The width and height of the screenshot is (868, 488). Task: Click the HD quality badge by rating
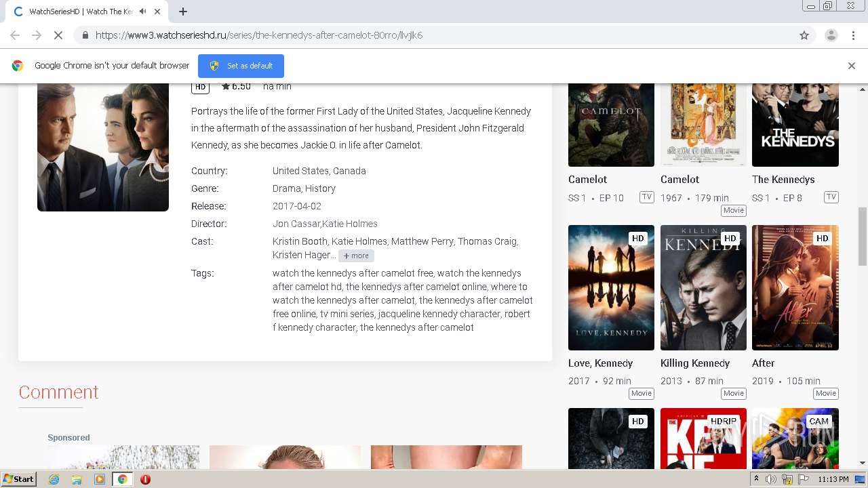click(x=200, y=87)
